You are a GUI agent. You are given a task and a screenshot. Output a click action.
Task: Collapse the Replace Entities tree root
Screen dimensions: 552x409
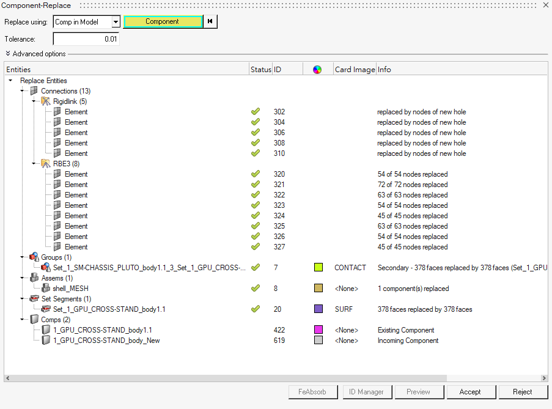[x=11, y=81]
